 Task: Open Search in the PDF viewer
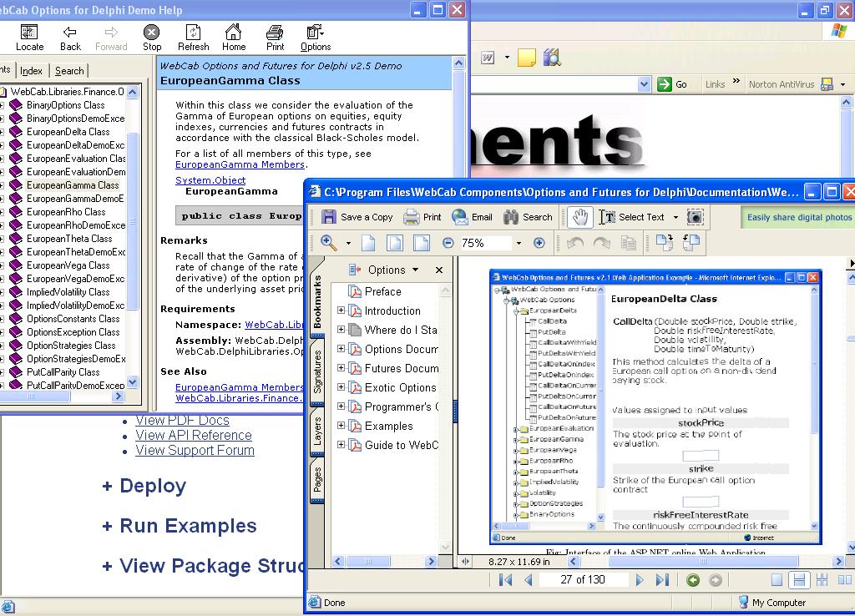click(528, 217)
